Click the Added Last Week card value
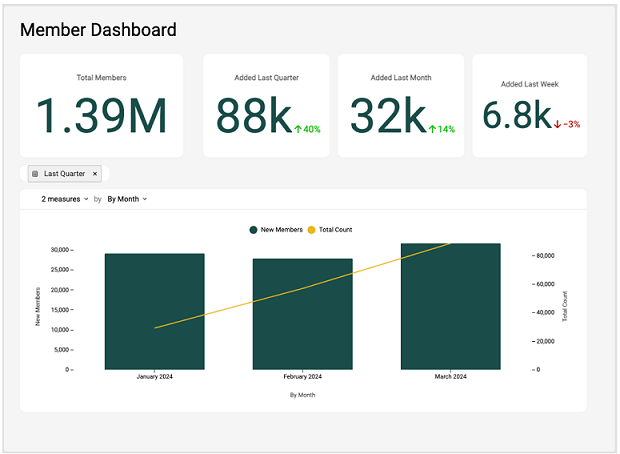The image size is (620, 454). 515,116
